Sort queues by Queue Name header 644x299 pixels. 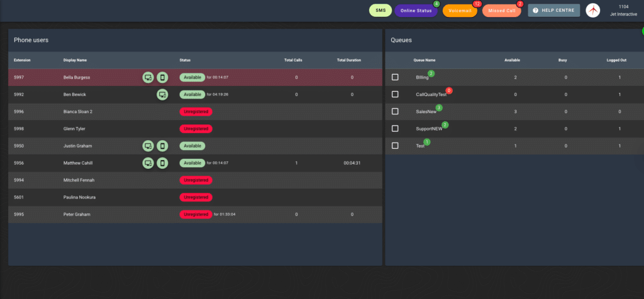pos(425,60)
